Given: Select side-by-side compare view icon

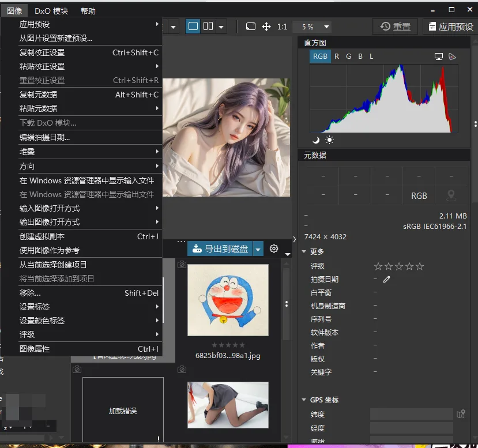Looking at the screenshot, I should click(208, 26).
